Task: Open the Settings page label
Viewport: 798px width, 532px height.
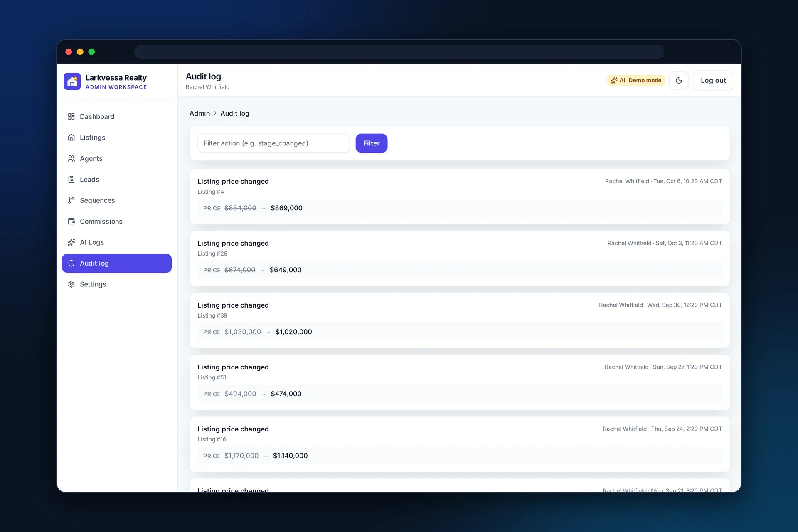Action: click(93, 284)
